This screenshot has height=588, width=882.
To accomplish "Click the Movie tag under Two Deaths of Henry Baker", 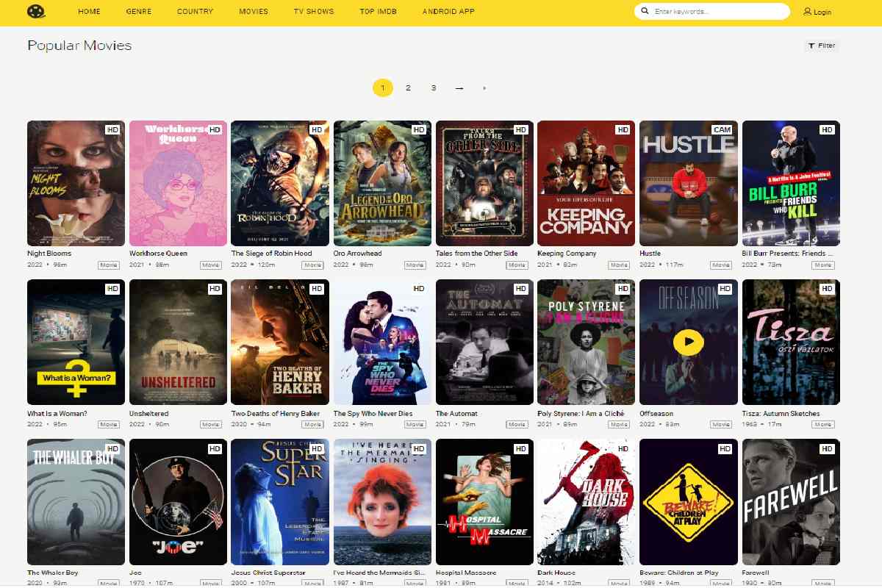I will pos(313,425).
